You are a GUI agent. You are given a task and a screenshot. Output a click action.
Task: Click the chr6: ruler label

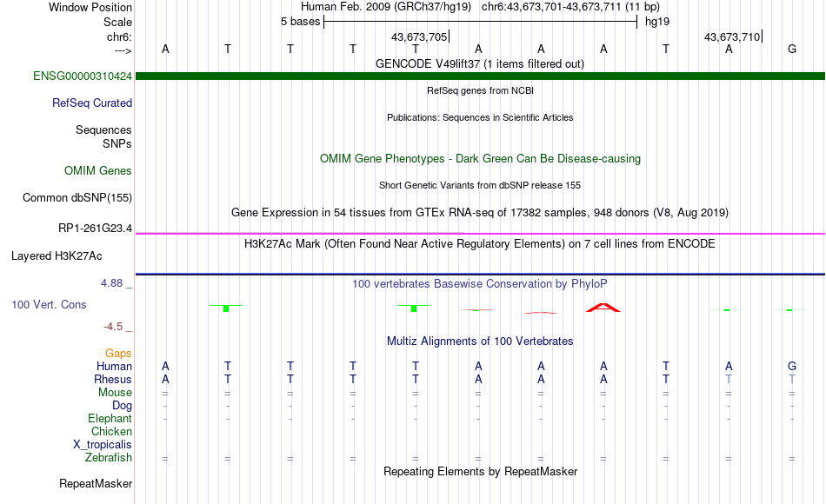120,36
